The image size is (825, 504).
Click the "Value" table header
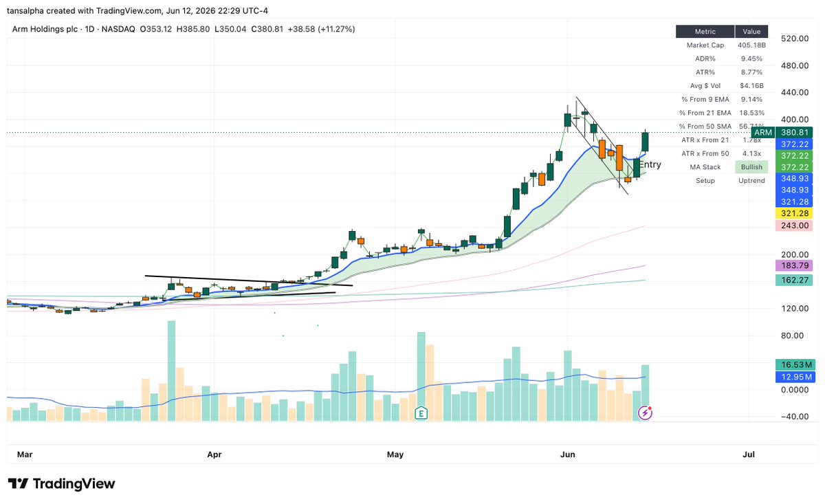pyautogui.click(x=751, y=32)
